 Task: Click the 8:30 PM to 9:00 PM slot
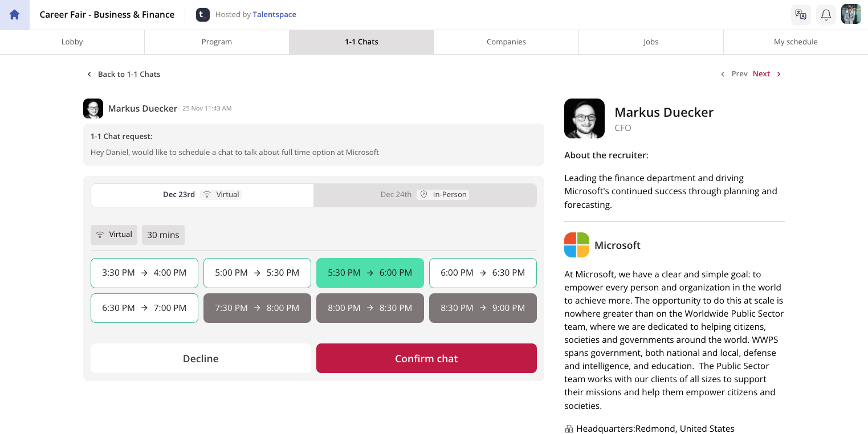pyautogui.click(x=483, y=308)
